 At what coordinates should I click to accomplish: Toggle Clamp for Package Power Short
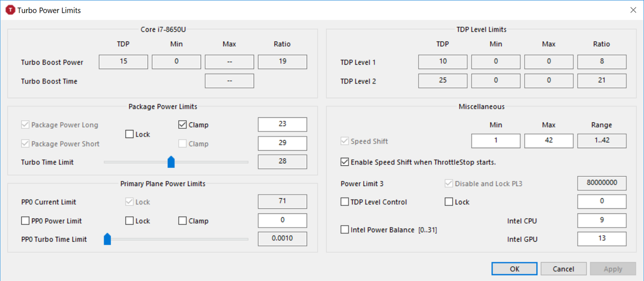pos(183,144)
